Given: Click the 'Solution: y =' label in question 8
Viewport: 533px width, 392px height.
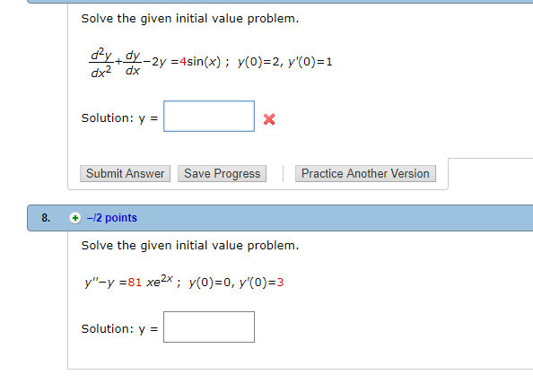Looking at the screenshot, I should click(x=119, y=329).
